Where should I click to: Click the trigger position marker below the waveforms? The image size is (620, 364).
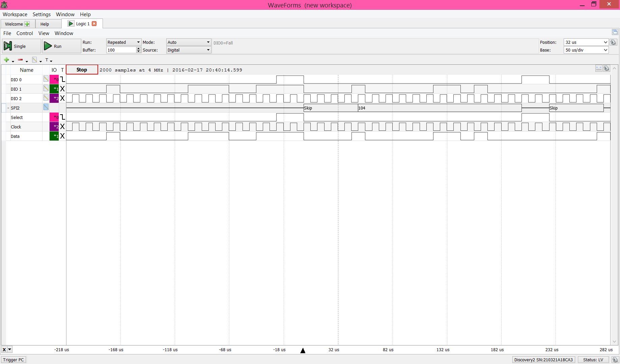click(303, 351)
